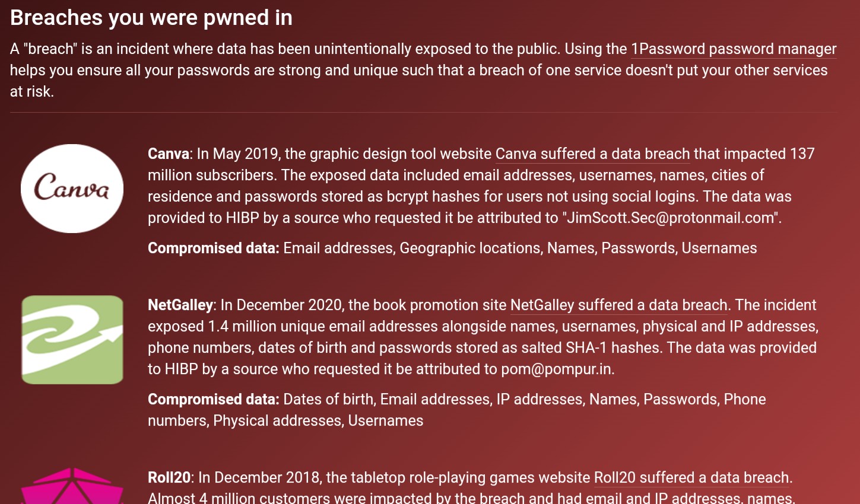The height and width of the screenshot is (504, 860).
Task: Select the bold Canva breach title
Action: point(169,154)
